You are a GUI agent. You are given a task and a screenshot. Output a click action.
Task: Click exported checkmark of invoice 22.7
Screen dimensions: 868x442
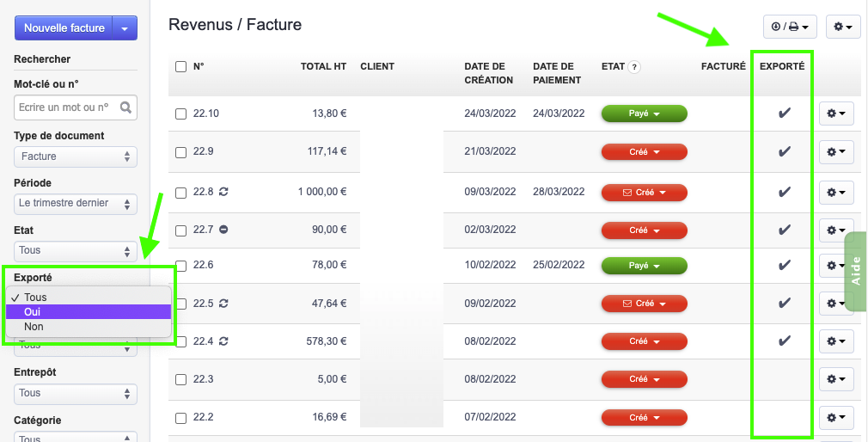click(784, 230)
